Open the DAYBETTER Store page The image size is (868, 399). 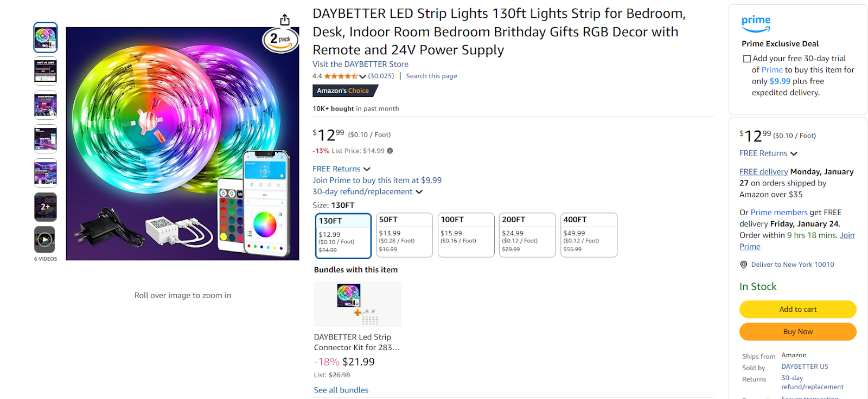click(x=360, y=64)
